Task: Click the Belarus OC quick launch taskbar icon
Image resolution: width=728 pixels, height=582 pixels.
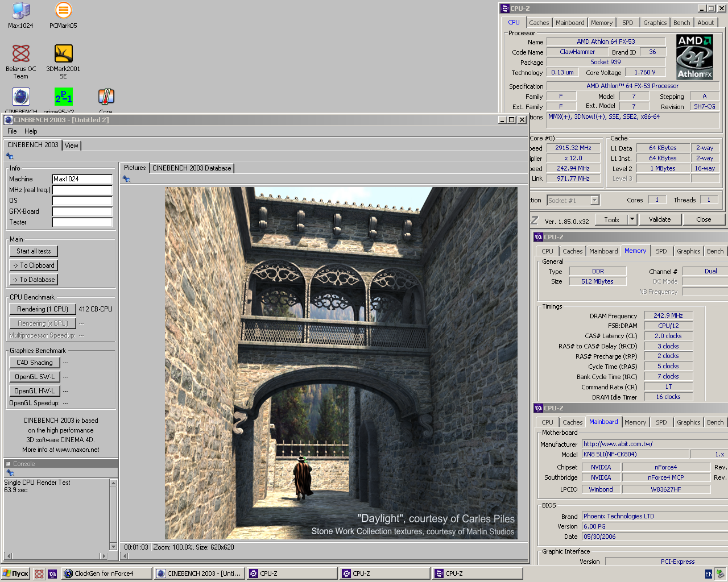Action: coord(39,573)
